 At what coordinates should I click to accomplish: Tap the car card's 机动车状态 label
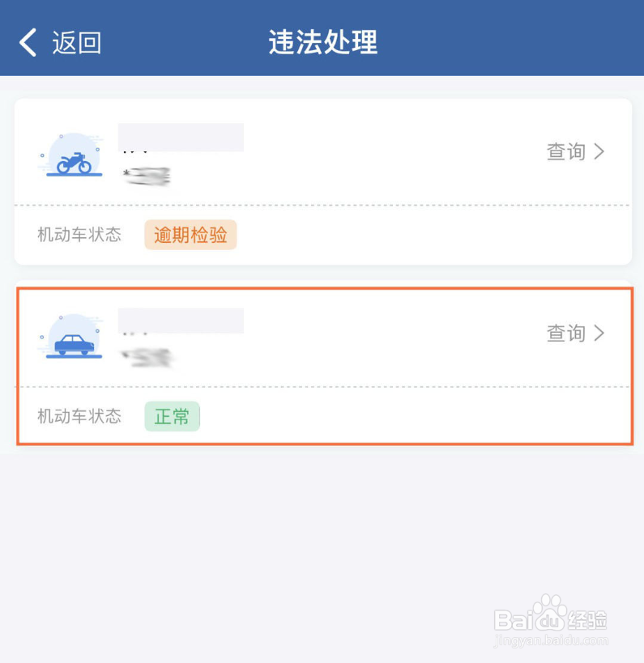point(79,416)
